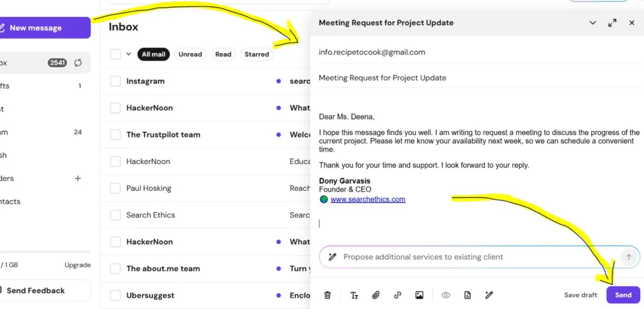Click the Upgrade storage link
644x309 pixels.
pos(77,265)
